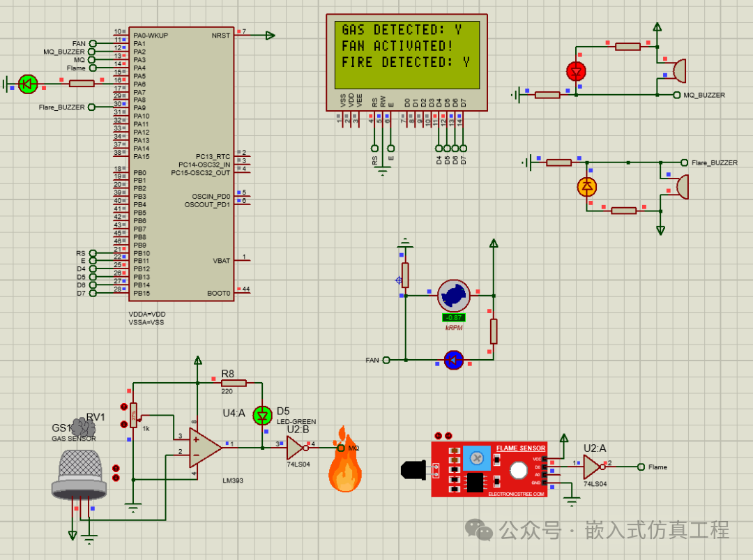Click the GAS SENSOR label text
This screenshot has width=753, height=560.
pos(74,439)
